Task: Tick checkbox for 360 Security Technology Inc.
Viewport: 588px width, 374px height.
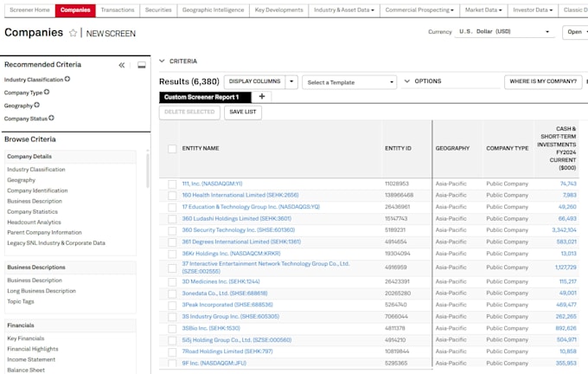Action: click(x=172, y=230)
